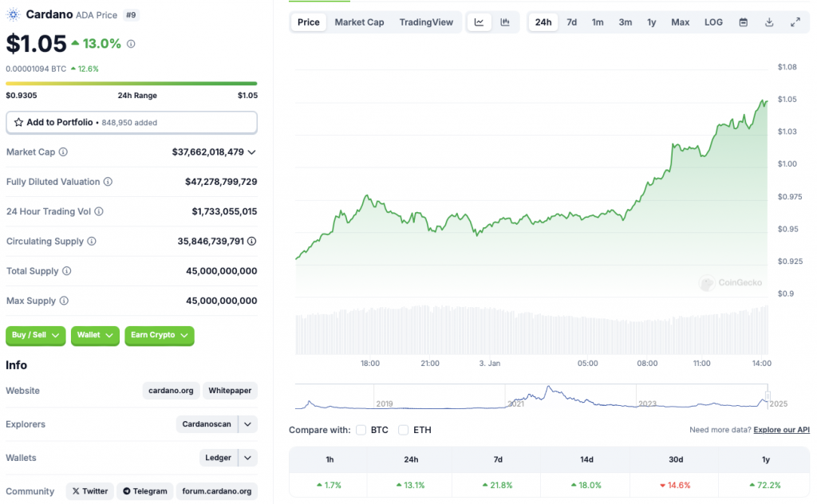Image resolution: width=817 pixels, height=504 pixels.
Task: Open Cardanoscan explorer link
Action: 207,423
